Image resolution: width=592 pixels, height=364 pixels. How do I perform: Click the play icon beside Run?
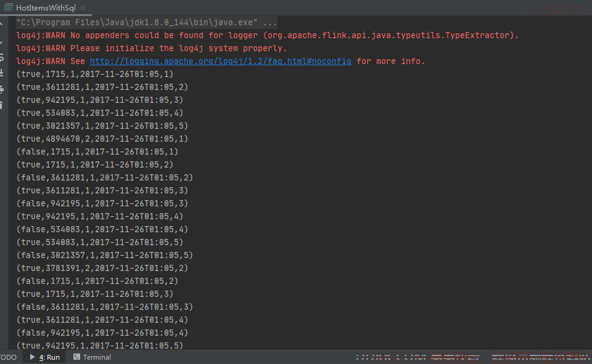pyautogui.click(x=33, y=357)
